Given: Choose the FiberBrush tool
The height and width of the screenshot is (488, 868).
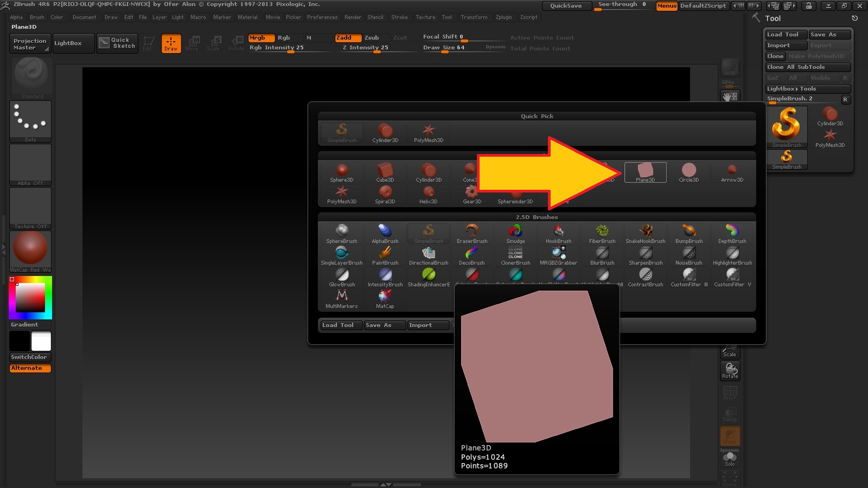Looking at the screenshot, I should click(x=602, y=234).
